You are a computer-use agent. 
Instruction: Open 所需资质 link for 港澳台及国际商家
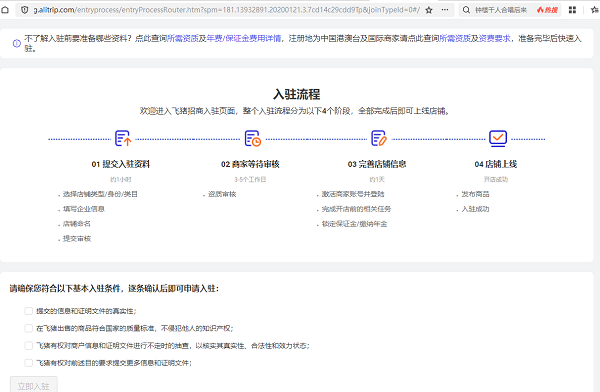[455, 38]
